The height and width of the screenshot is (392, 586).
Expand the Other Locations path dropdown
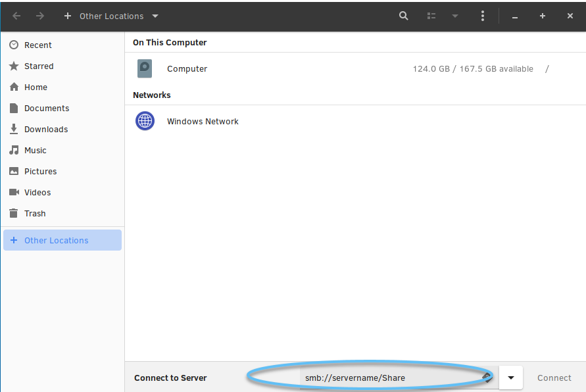(155, 16)
